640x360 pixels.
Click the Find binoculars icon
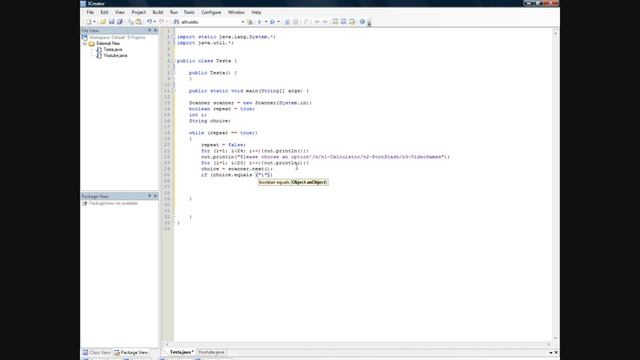point(176,22)
